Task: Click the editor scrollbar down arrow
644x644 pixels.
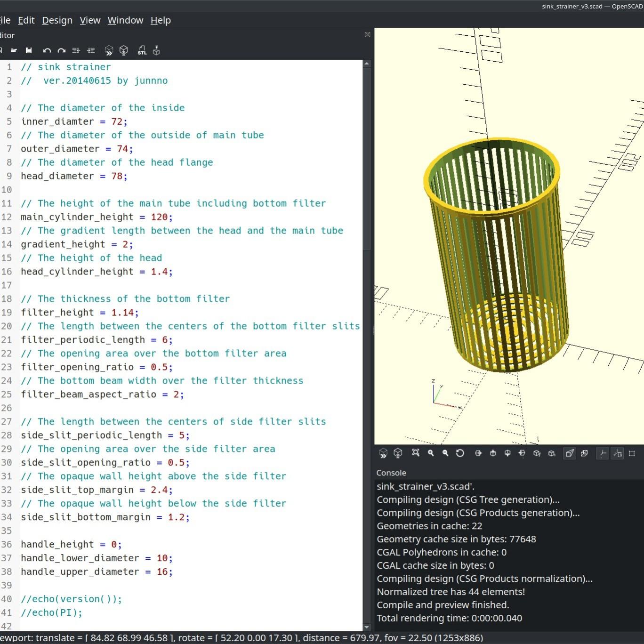Action: click(x=367, y=627)
